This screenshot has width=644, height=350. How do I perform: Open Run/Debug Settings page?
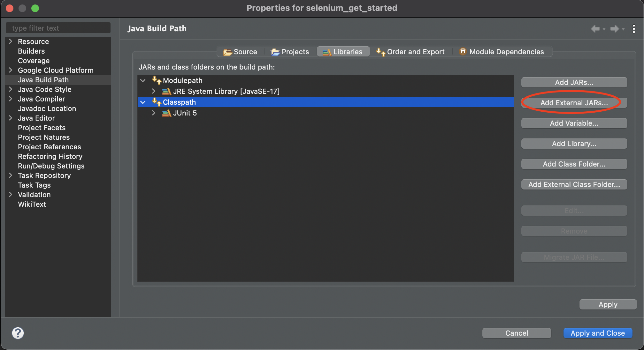click(51, 166)
